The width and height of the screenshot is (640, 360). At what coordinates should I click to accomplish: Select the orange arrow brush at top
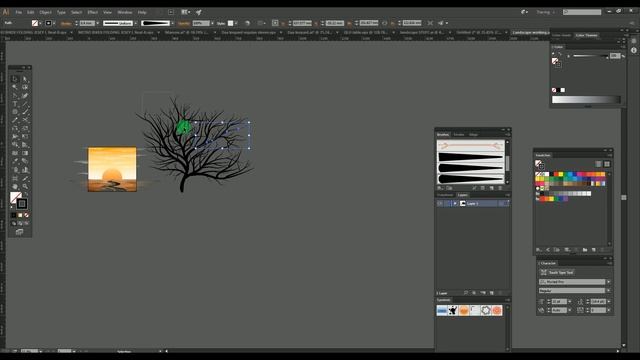(470, 146)
